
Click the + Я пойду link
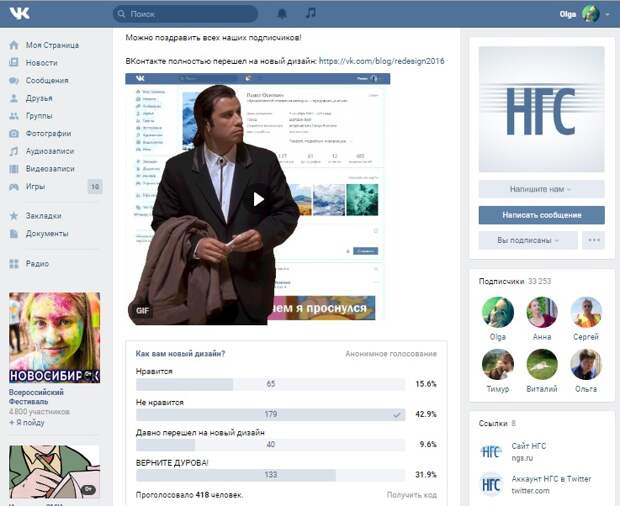[26, 423]
